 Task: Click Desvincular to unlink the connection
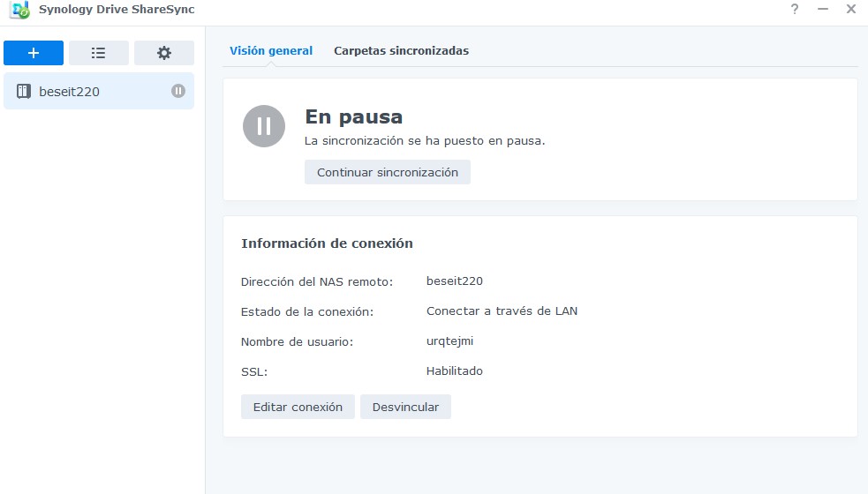click(405, 407)
